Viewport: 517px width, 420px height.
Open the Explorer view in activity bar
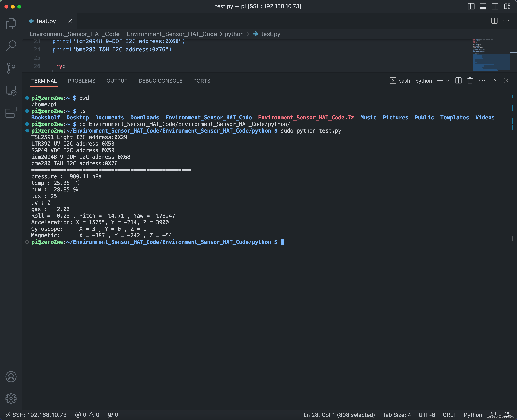11,24
